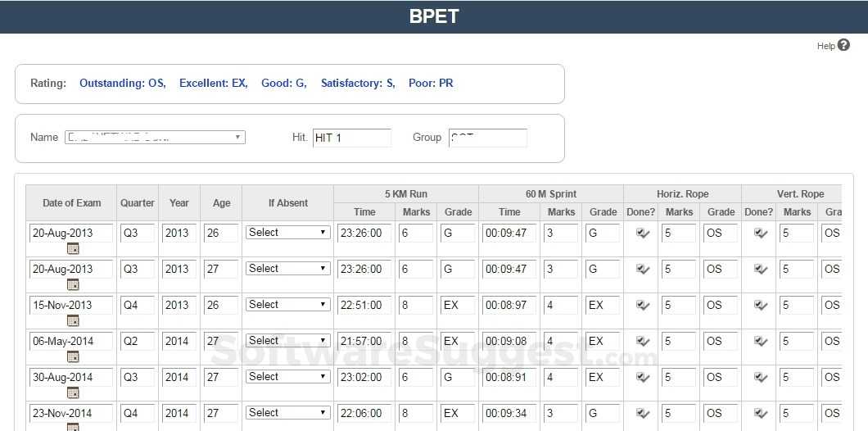The image size is (868, 431).
Task: Click the Date of Exam column header
Action: coord(72,203)
